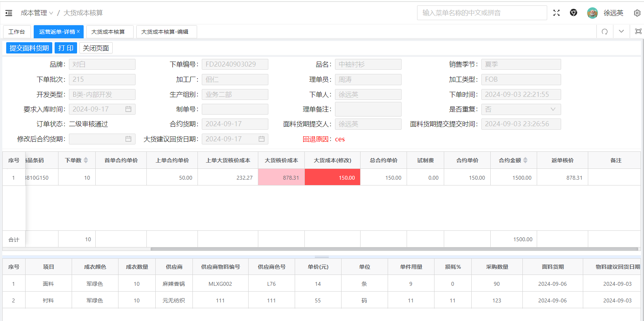The width and height of the screenshot is (644, 321).
Task: Click the 提交面料货期 button
Action: pos(29,48)
